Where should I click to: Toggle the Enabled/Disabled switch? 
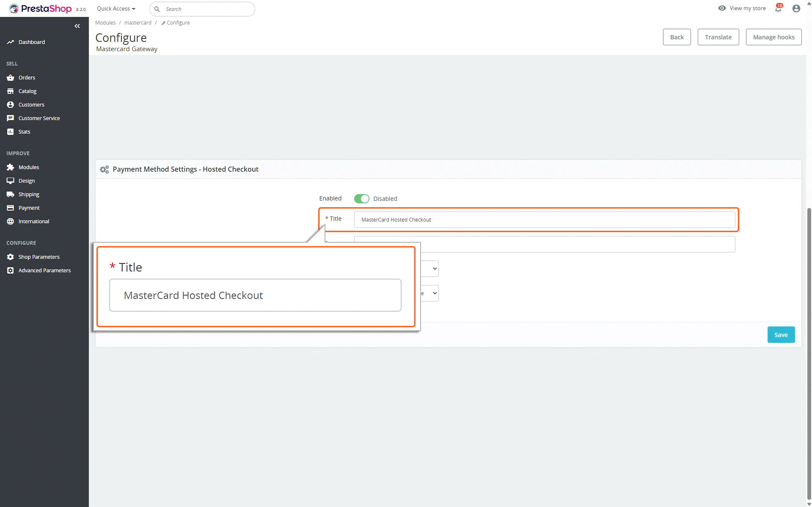click(x=362, y=199)
